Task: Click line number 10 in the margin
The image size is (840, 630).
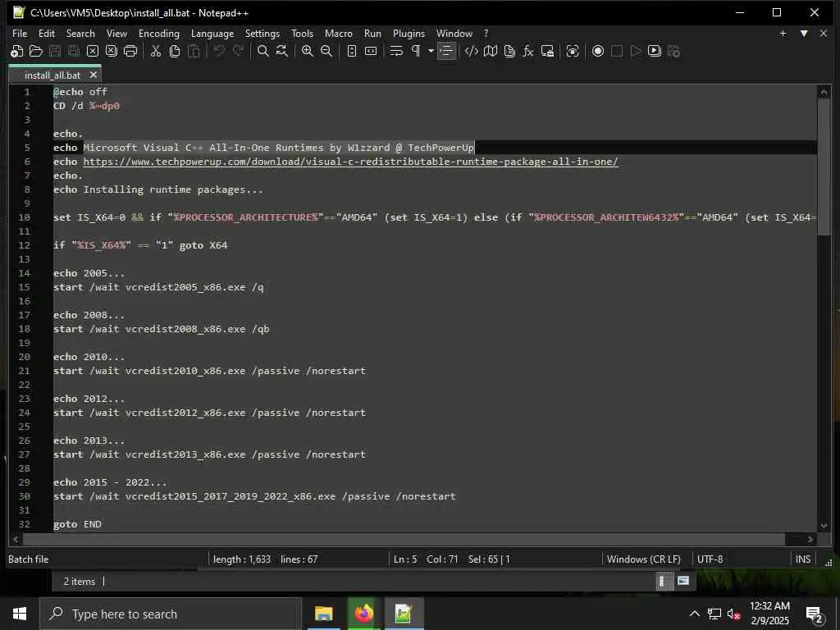Action: tap(25, 217)
